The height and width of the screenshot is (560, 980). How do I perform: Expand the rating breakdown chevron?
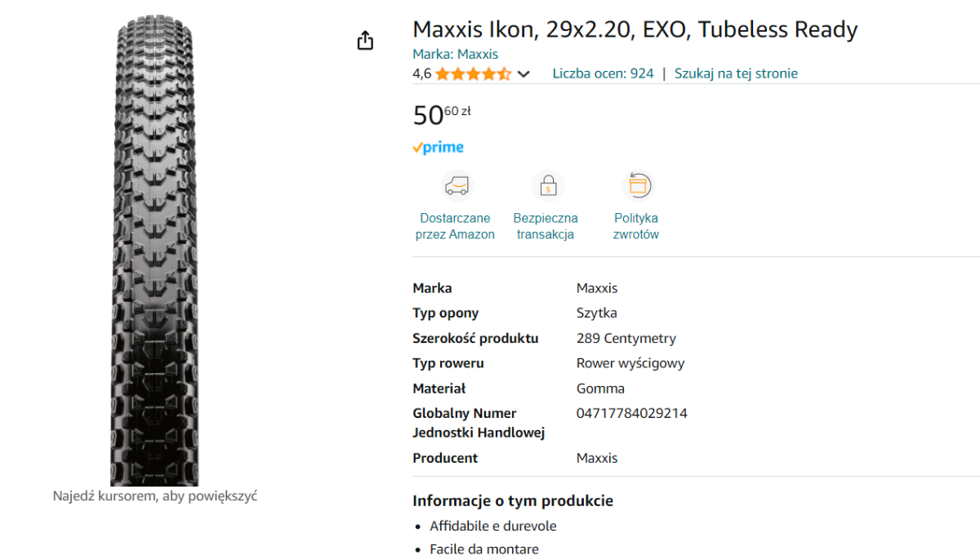pos(523,74)
